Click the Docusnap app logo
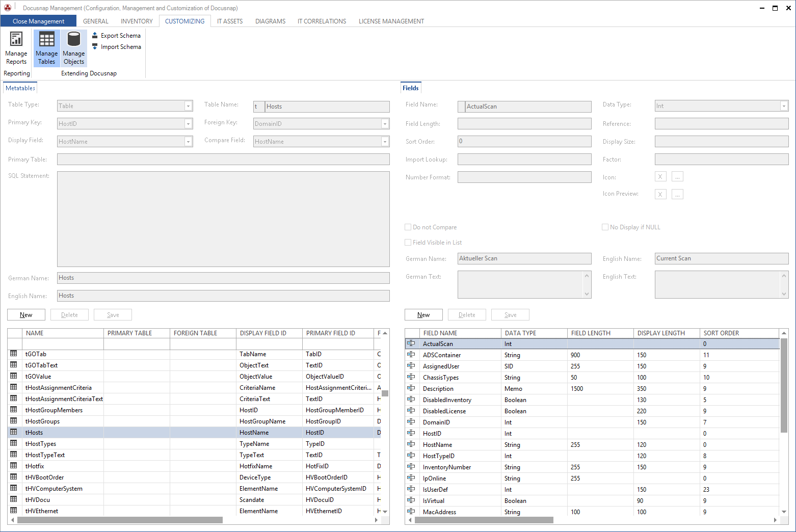 [8, 8]
